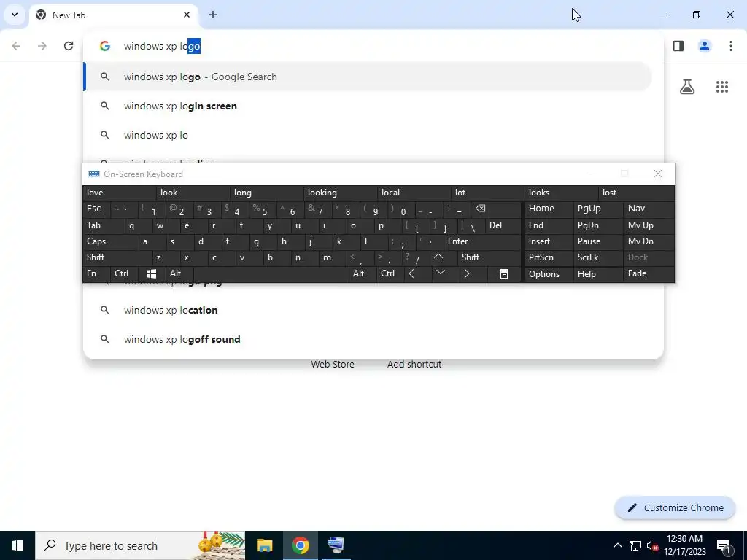The image size is (747, 560).
Task: Toggle the left Alt key on On-Screen Keyboard
Action: [179, 274]
